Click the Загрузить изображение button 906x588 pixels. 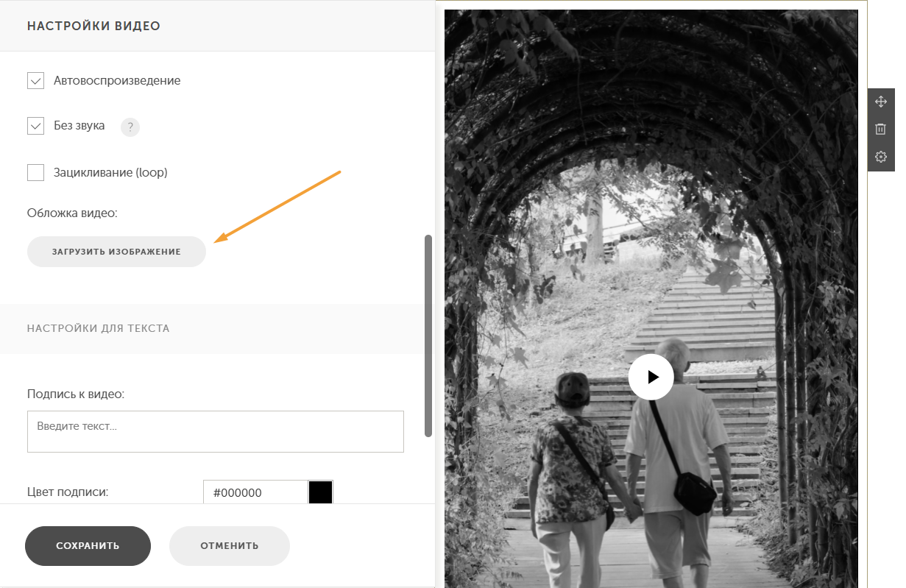(x=116, y=252)
